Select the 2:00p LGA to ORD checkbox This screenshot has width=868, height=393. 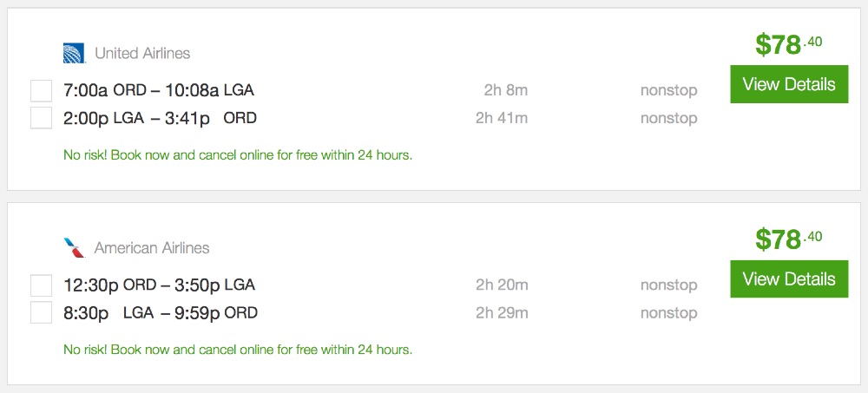pos(41,118)
